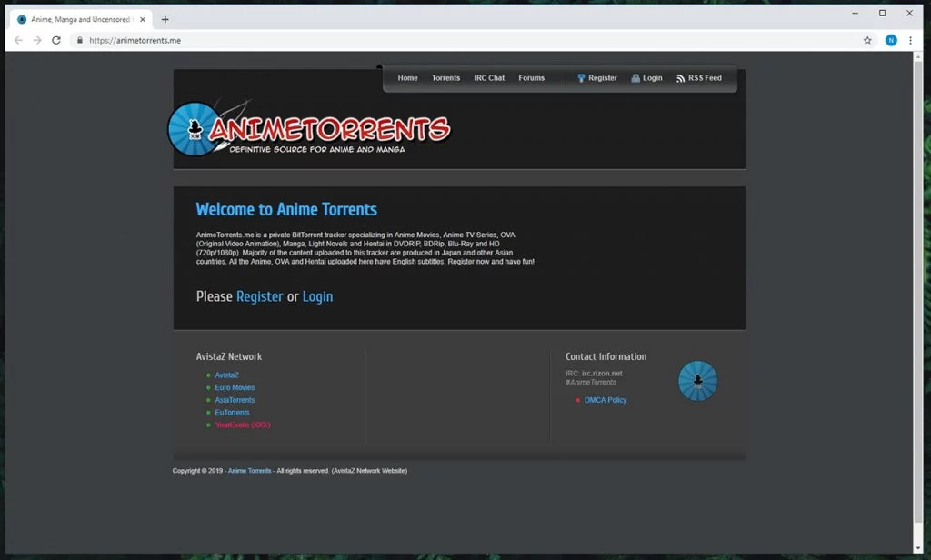Click the Register link in the welcome message
Image resolution: width=931 pixels, height=560 pixels.
(259, 296)
